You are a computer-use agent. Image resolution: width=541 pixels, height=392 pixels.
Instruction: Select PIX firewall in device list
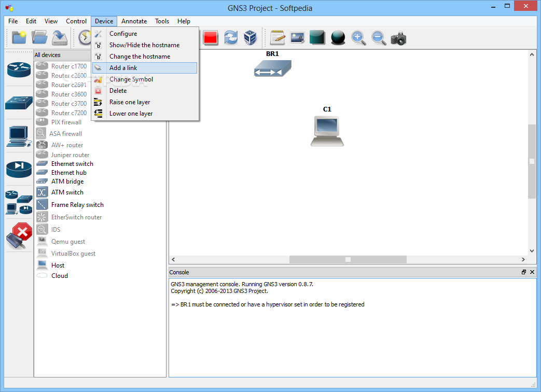66,122
